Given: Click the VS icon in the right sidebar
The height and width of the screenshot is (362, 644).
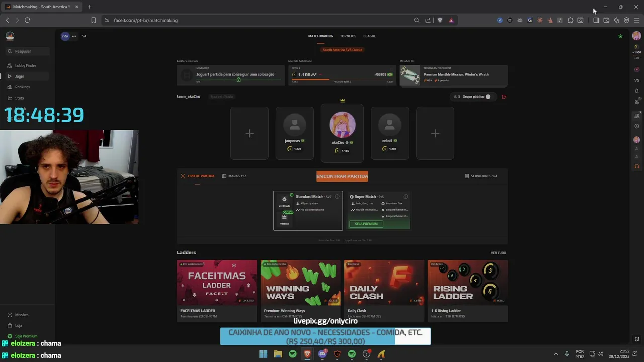Looking at the screenshot, I should pos(636,80).
